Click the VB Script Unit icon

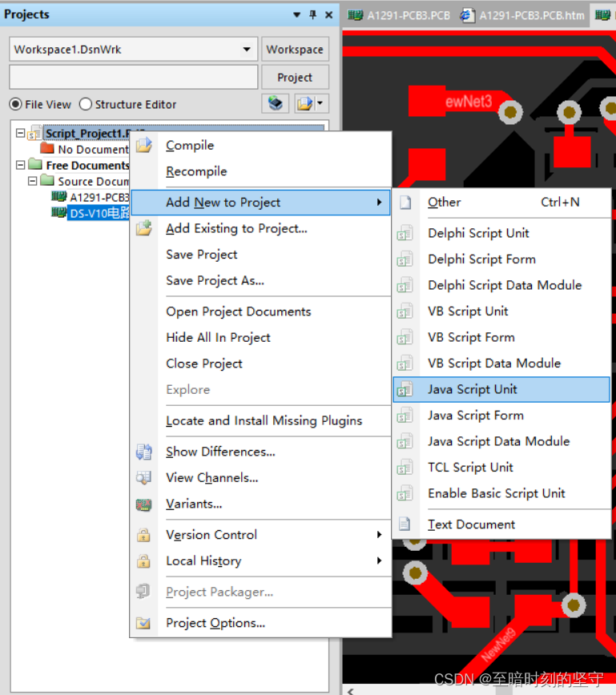point(405,311)
